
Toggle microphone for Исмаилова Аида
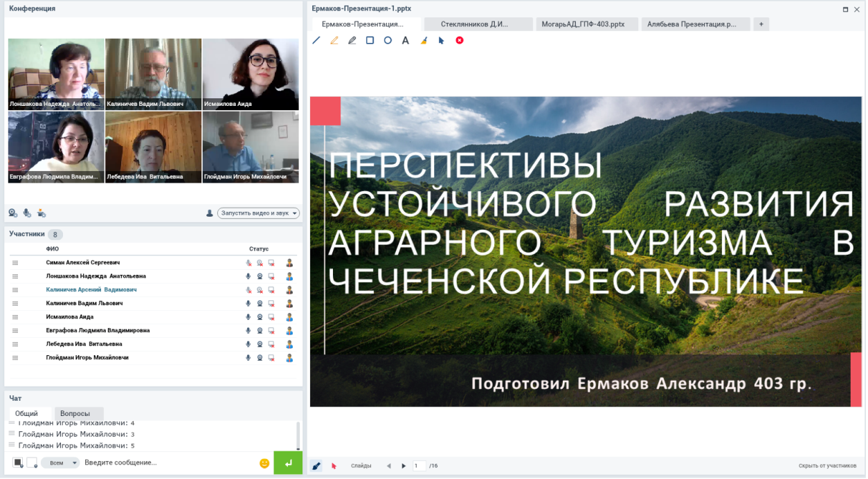pos(248,317)
